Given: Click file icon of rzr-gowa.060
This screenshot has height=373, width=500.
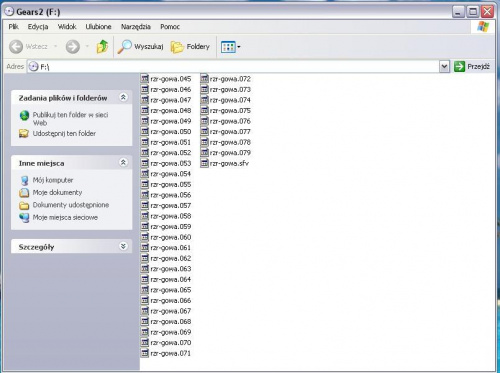Looking at the screenshot, I should pos(145,237).
